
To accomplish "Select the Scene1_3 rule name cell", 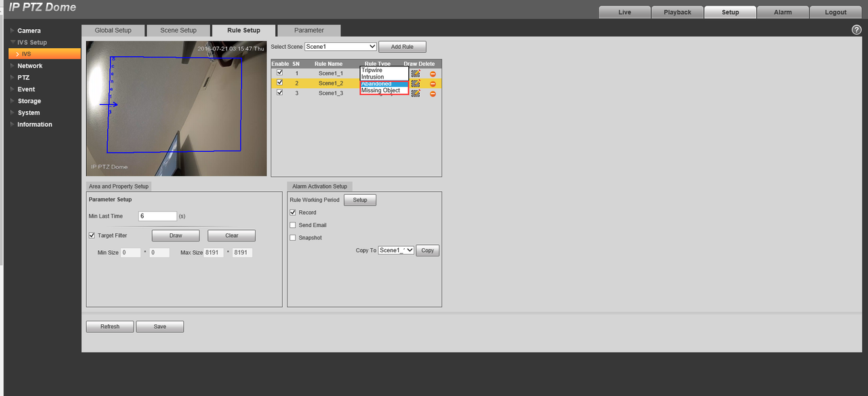I will [x=330, y=93].
